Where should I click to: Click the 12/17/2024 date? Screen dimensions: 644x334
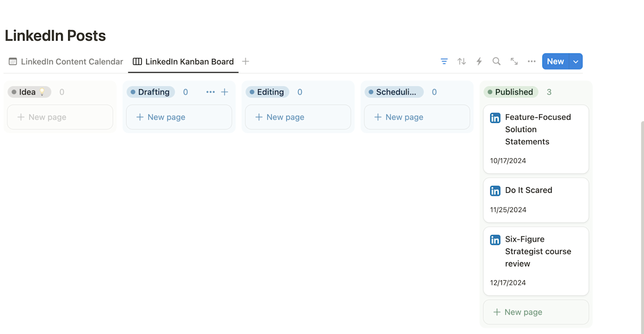[508, 283]
